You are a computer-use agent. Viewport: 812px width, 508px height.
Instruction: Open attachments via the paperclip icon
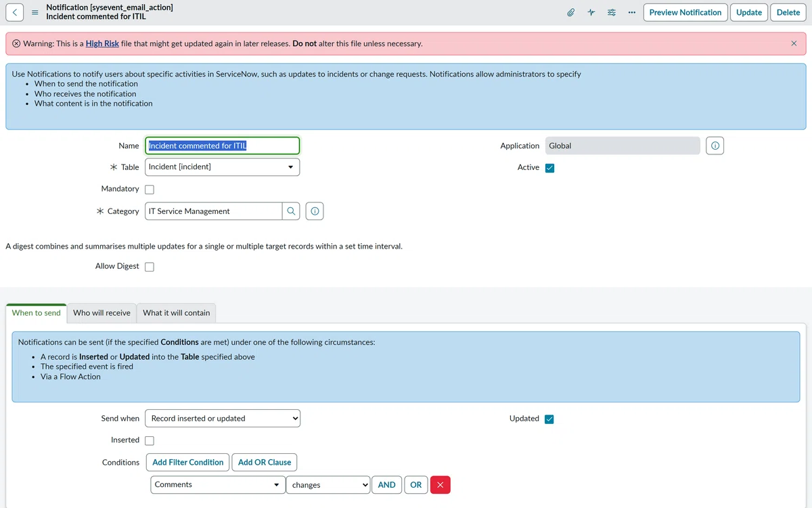[571, 12]
